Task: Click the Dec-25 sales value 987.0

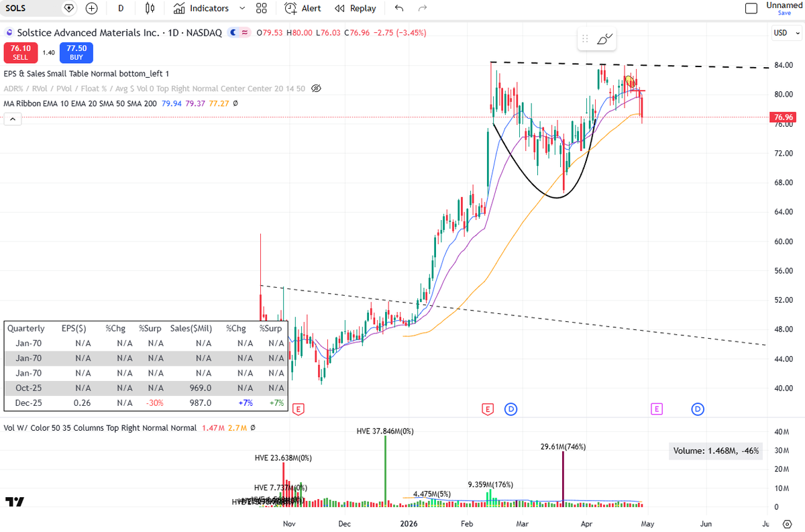Action: pyautogui.click(x=201, y=403)
